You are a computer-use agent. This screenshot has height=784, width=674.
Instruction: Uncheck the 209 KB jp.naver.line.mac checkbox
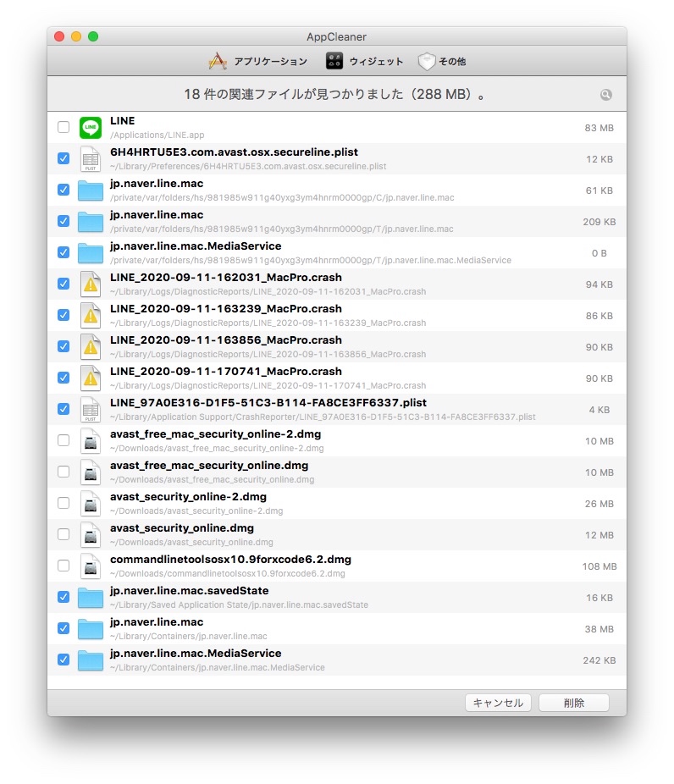point(64,221)
